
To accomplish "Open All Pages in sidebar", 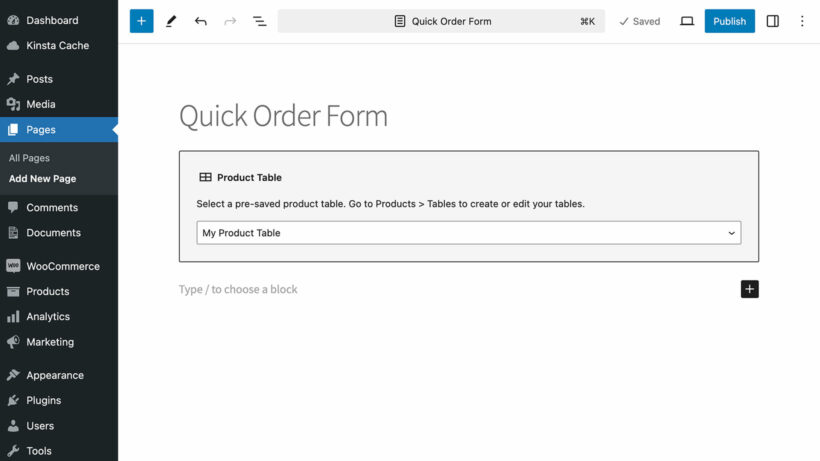I will pos(30,158).
